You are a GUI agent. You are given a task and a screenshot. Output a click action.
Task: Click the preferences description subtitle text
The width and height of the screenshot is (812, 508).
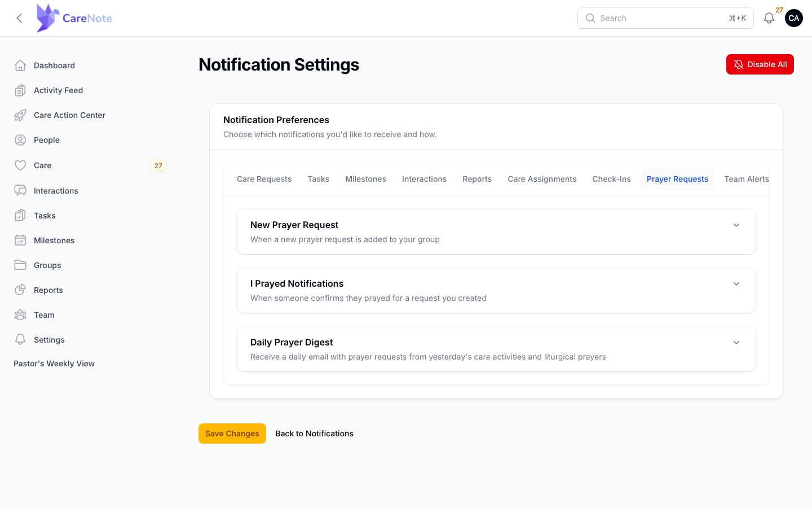(330, 134)
